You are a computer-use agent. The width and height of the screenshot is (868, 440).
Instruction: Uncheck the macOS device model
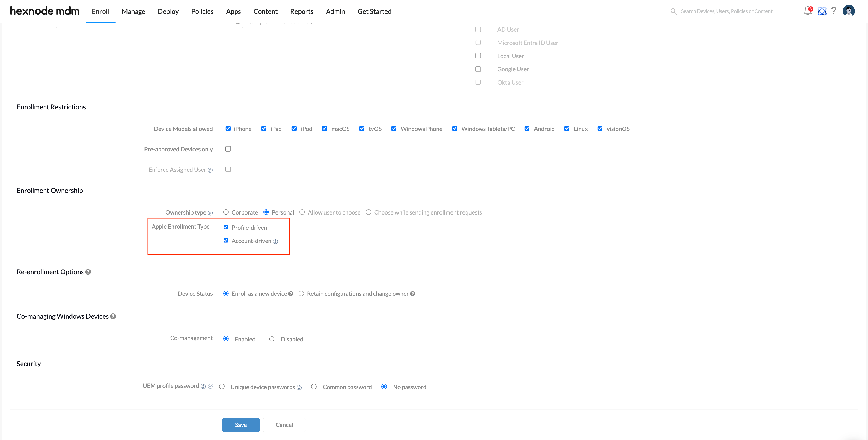324,128
